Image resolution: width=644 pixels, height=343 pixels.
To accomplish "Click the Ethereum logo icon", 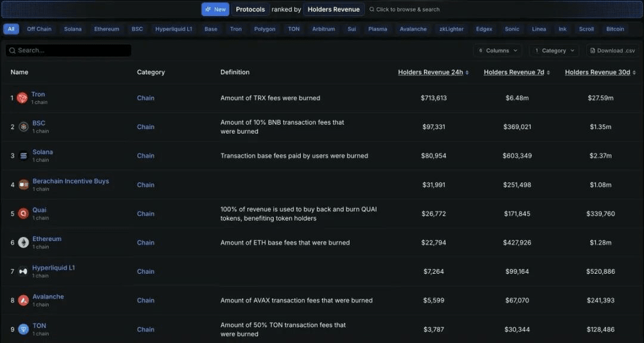I will [x=23, y=243].
